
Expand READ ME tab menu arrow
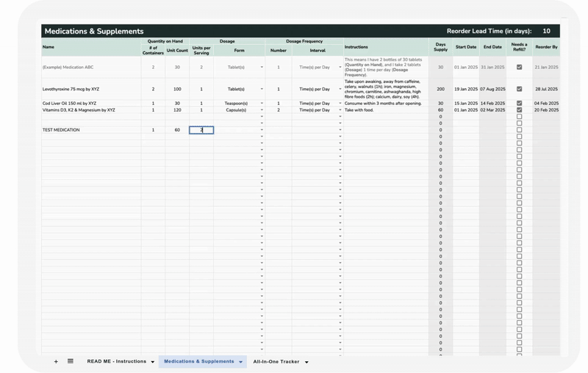pyautogui.click(x=153, y=362)
